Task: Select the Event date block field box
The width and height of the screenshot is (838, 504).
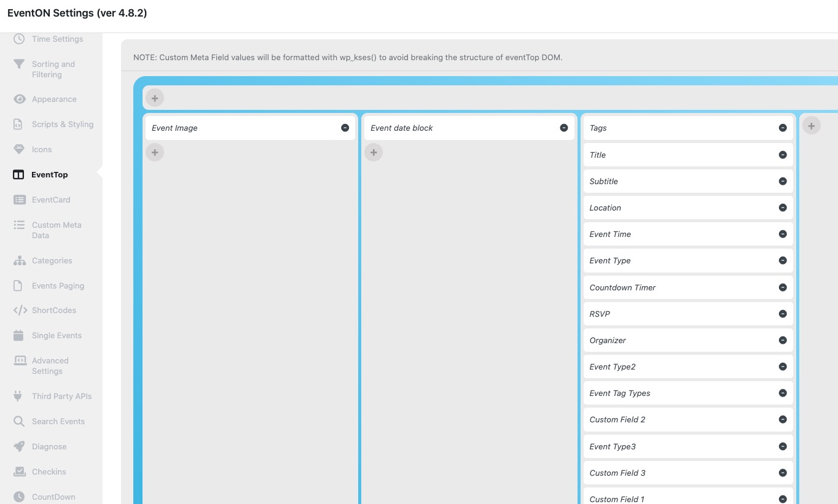Action: point(469,128)
